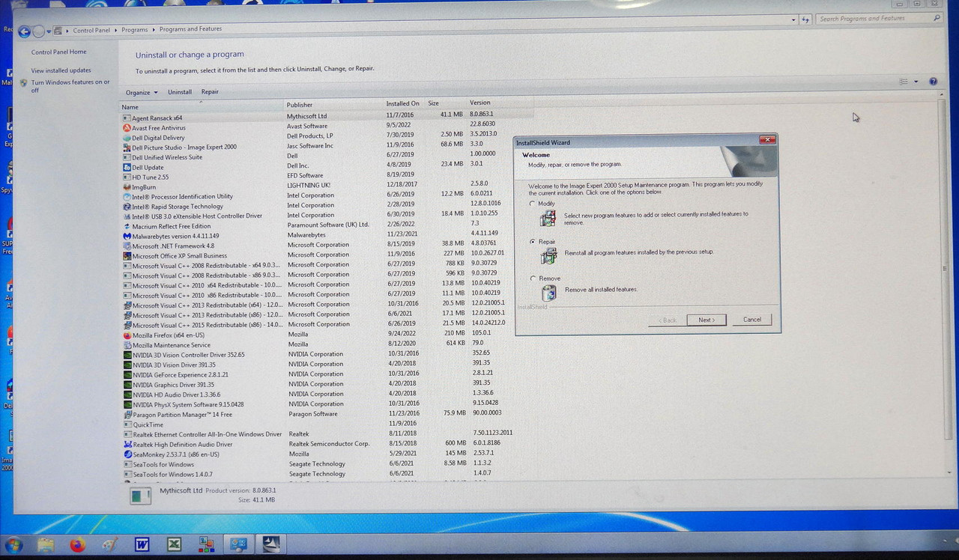Open the Help question-mark icon
The width and height of the screenshot is (959, 560).
pos(933,81)
